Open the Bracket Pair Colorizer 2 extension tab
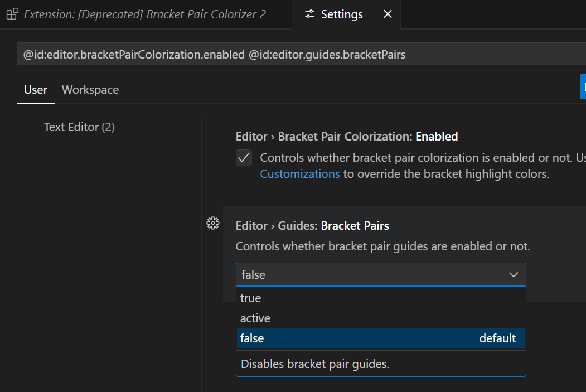 pos(144,14)
